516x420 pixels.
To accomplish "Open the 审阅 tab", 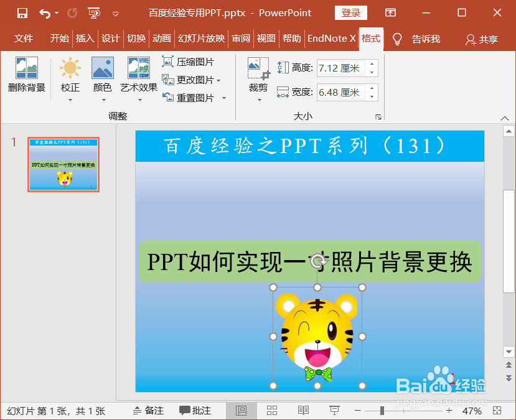I will (241, 39).
